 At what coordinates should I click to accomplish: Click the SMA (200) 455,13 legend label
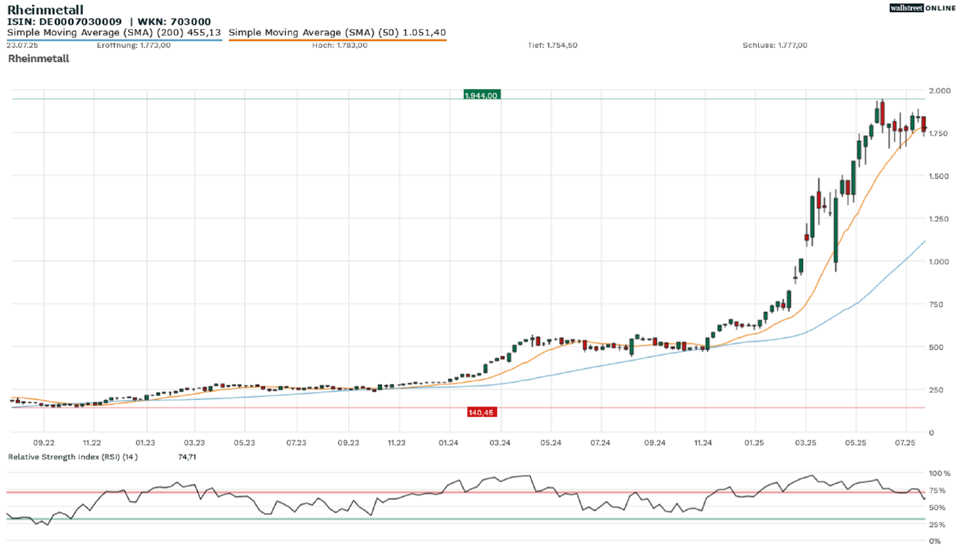click(x=114, y=32)
